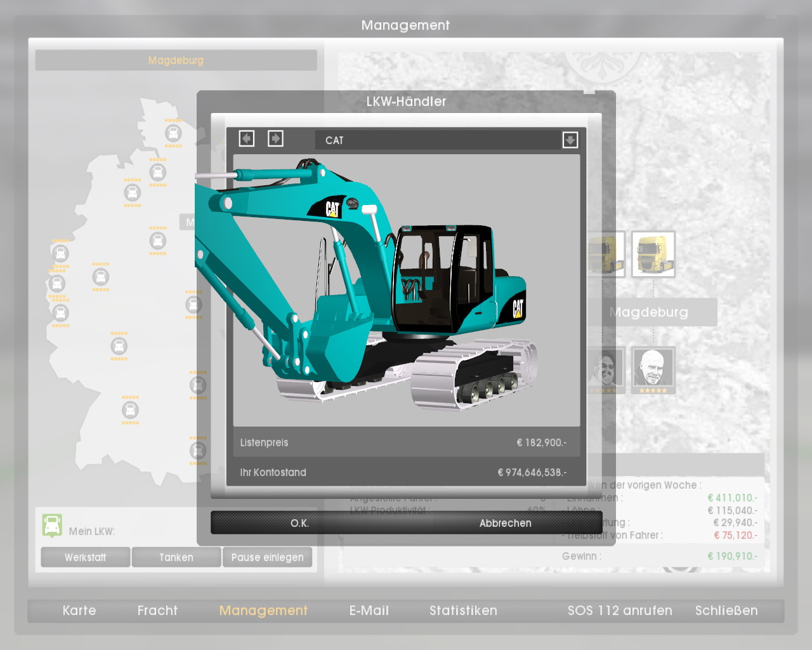Click the next vehicle arrow icon

pos(275,138)
